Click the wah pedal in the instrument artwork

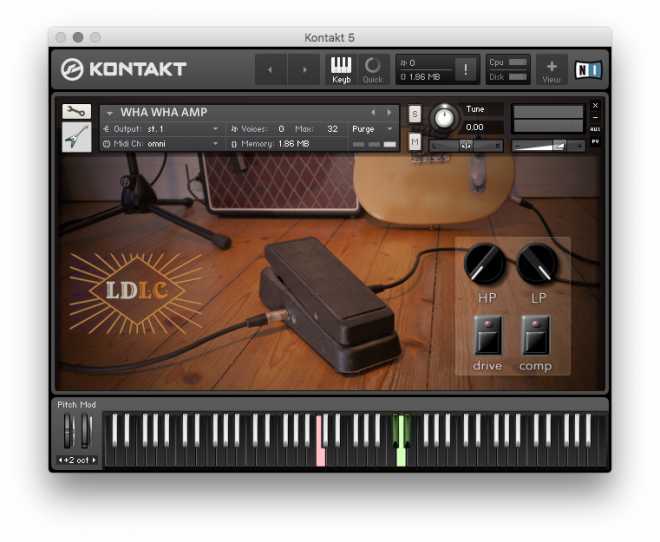(x=328, y=303)
